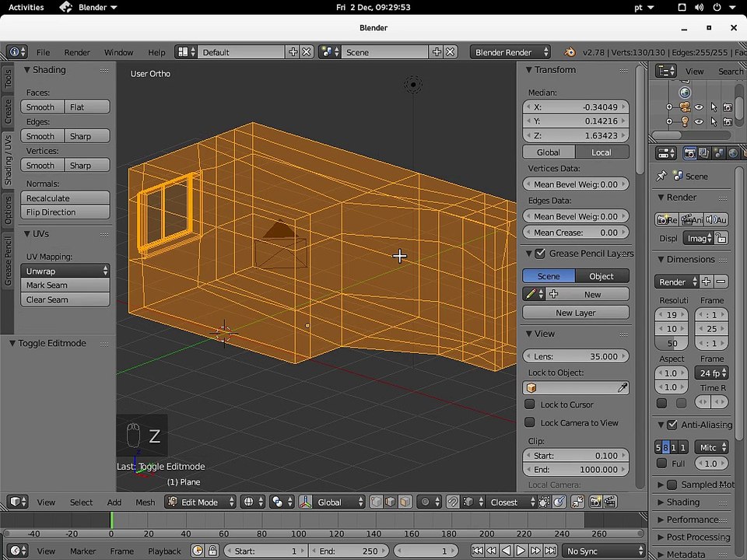The image size is (747, 560).
Task: Open the Mesh menu in 3D view
Action: (x=146, y=502)
